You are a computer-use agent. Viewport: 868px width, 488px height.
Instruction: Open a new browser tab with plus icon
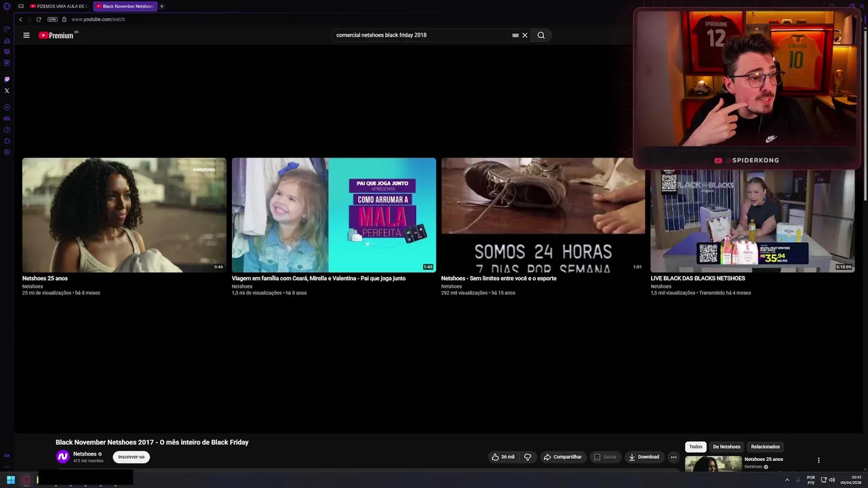(162, 6)
